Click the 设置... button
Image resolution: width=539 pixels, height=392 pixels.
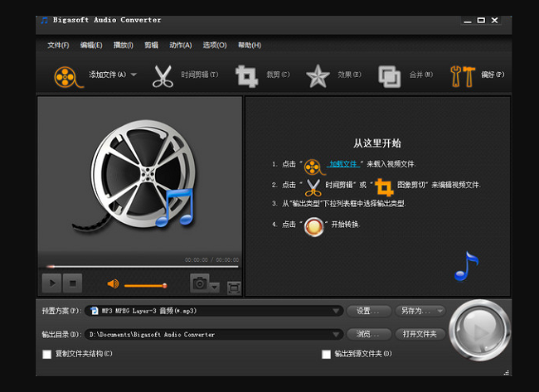[x=369, y=311]
